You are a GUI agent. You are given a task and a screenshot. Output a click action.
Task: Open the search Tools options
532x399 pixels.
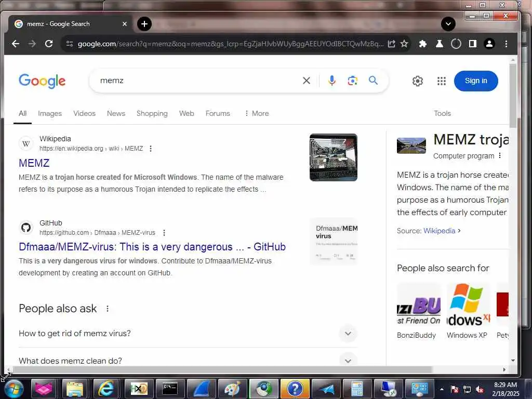[x=442, y=113]
